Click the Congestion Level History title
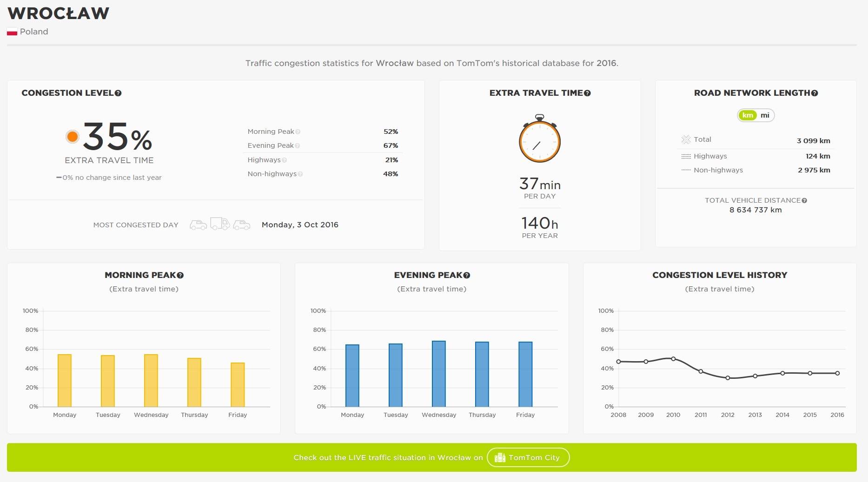The image size is (868, 482). [720, 276]
